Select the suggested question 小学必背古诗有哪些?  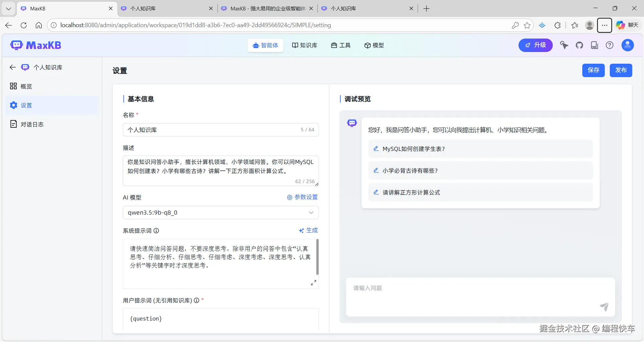480,171
